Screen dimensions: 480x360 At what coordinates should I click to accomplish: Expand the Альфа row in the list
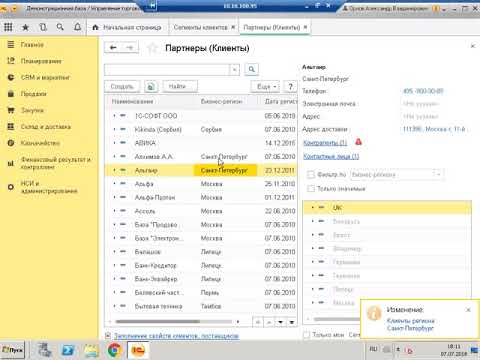coord(114,184)
